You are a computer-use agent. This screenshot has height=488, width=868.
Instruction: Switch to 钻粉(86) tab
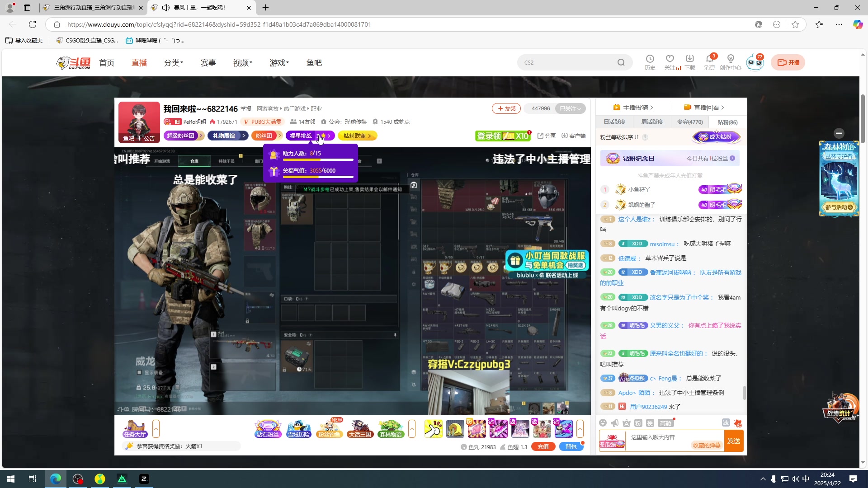tap(727, 122)
